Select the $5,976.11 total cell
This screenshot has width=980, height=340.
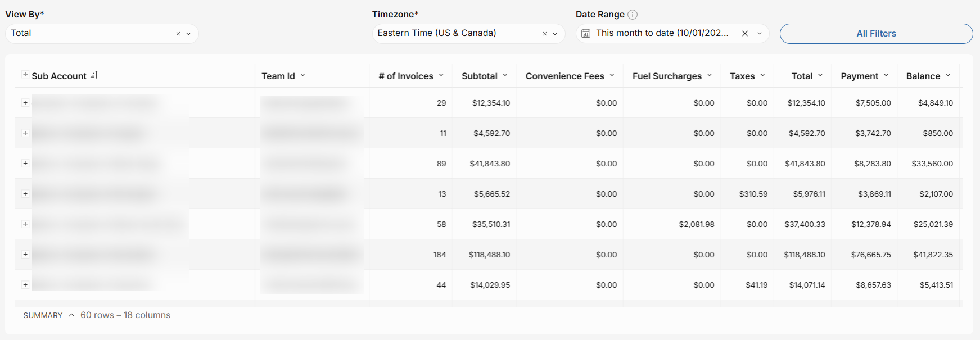[809, 194]
